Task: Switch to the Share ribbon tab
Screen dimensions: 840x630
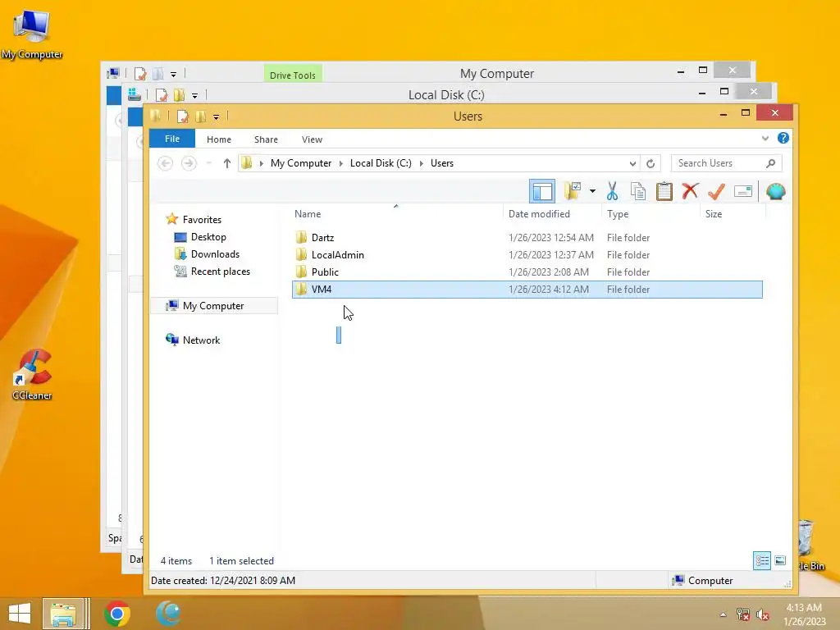Action: 266,139
